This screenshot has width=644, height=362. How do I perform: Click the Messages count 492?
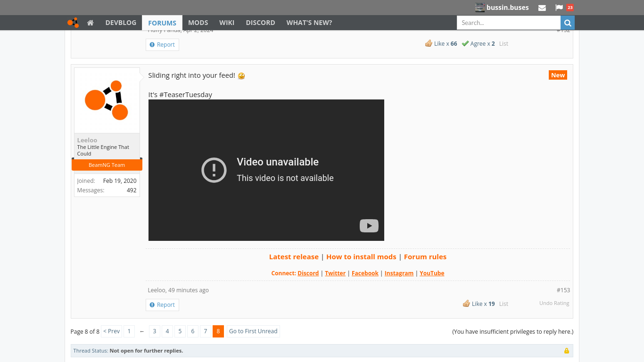pos(132,190)
